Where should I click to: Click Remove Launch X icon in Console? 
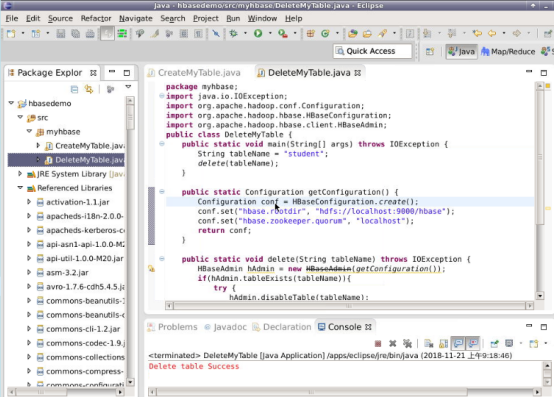tap(393, 343)
